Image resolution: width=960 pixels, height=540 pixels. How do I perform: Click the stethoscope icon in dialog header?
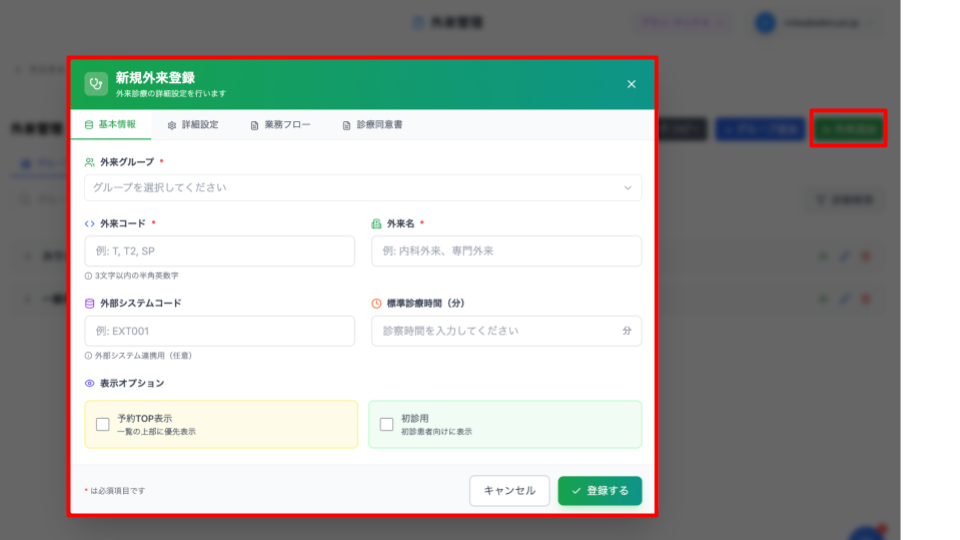(96, 84)
